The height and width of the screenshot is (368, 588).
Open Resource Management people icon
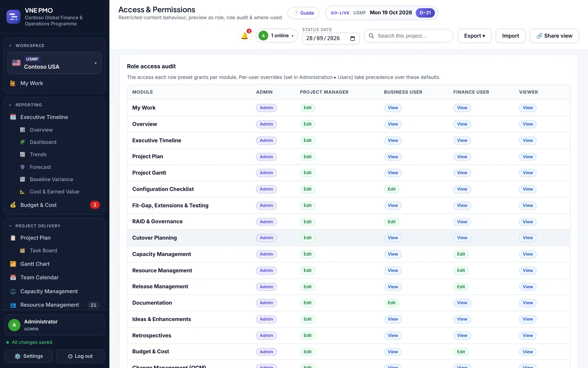(13, 305)
